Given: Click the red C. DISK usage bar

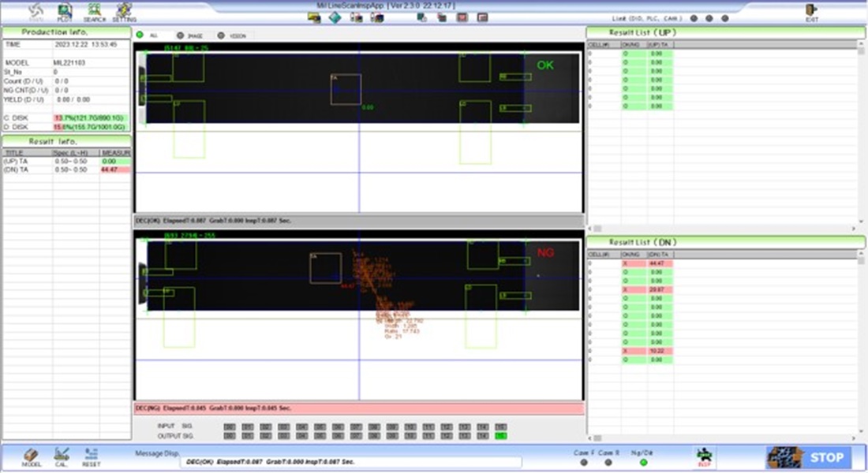Looking at the screenshot, I should 88,117.
